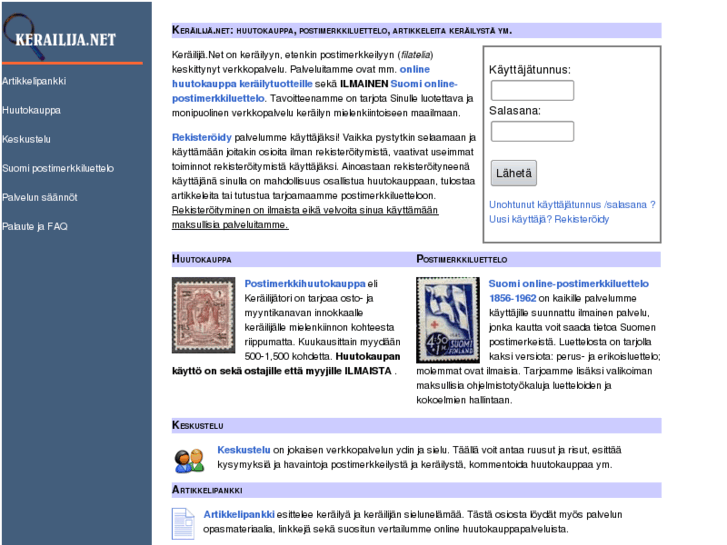Click the Salasana: label
Viewport: 727px width, 545px height.
[515, 111]
